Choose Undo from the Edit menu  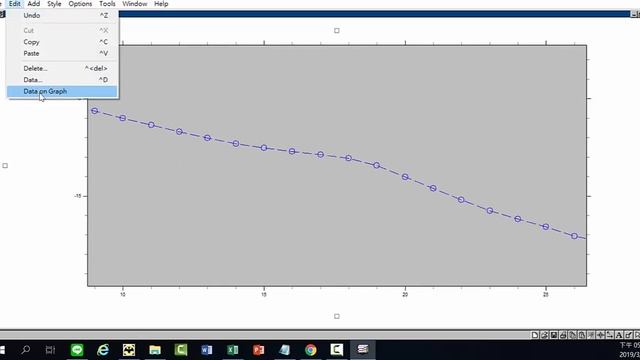[x=62, y=16]
